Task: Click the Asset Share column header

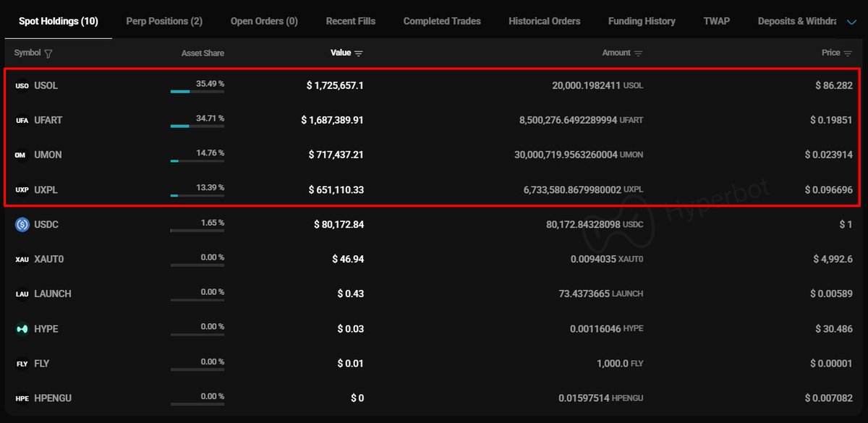Action: point(203,54)
